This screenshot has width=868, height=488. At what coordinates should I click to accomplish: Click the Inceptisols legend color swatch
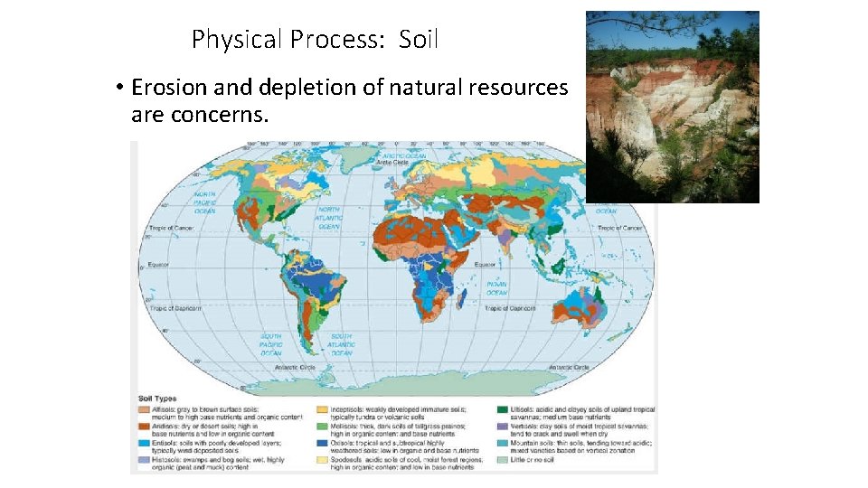coord(322,409)
